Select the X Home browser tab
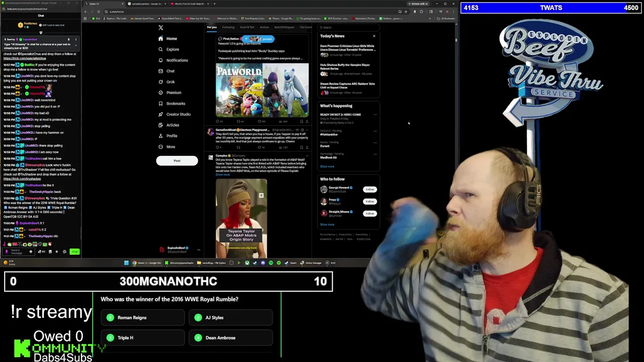 (x=104, y=4)
